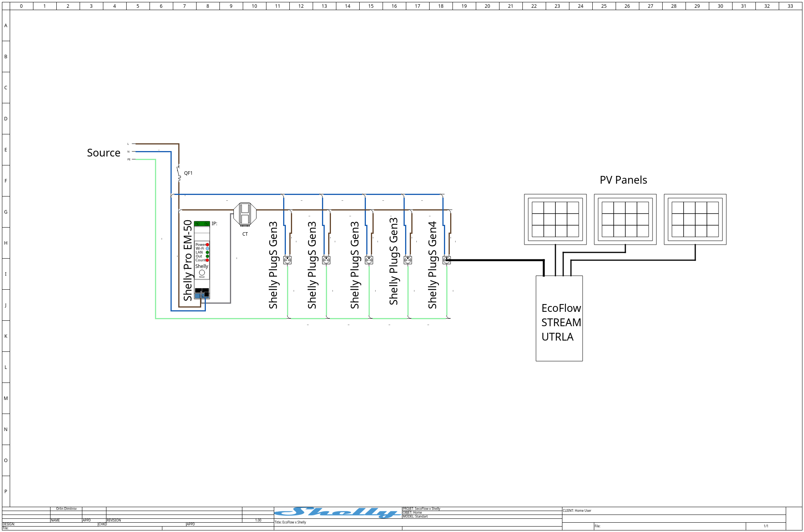This screenshot has width=804, height=532.
Task: Click the NAME field label
Action: click(56, 520)
